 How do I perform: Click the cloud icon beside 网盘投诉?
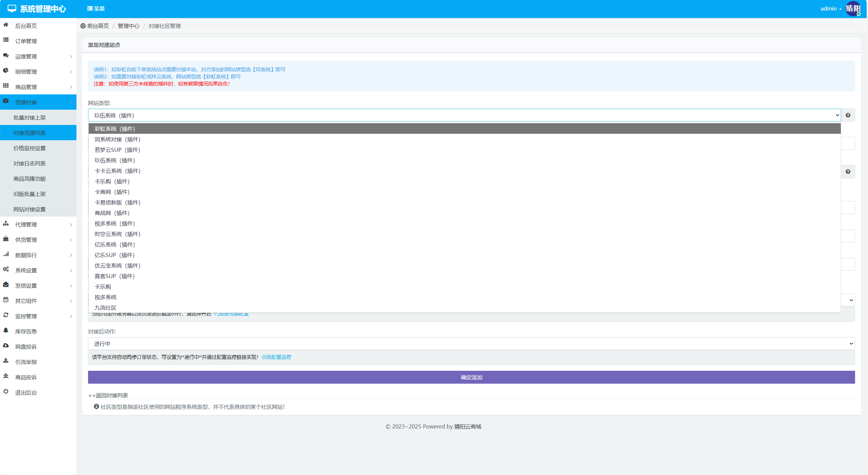click(6, 346)
